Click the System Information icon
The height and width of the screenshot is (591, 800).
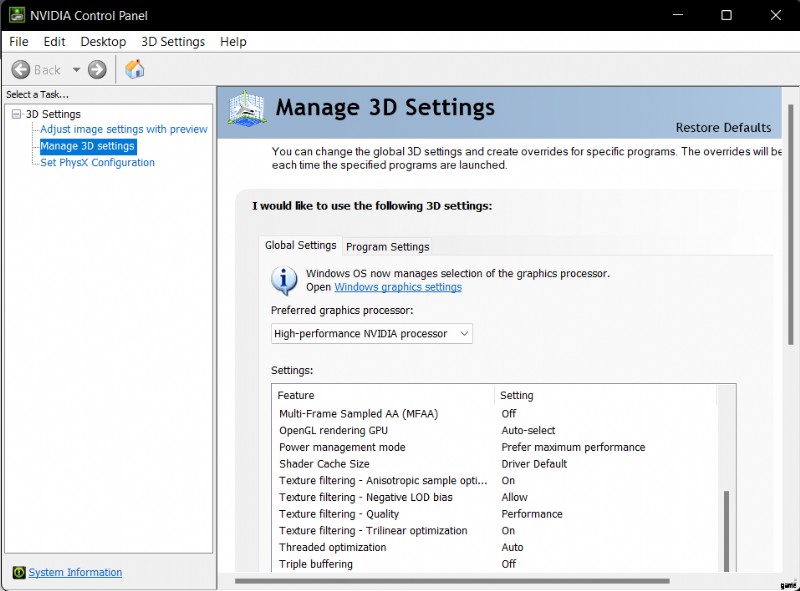(x=19, y=572)
